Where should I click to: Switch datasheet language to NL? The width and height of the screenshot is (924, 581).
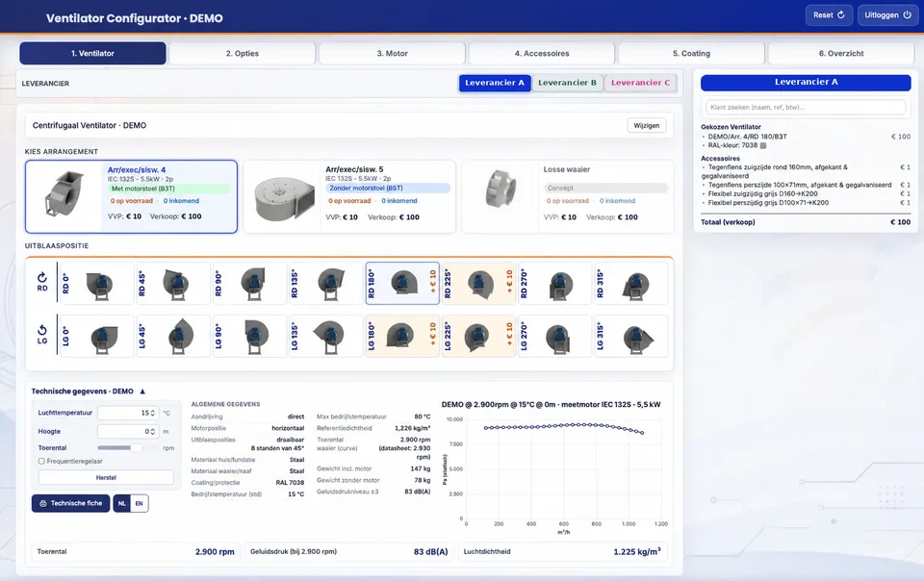tap(122, 503)
